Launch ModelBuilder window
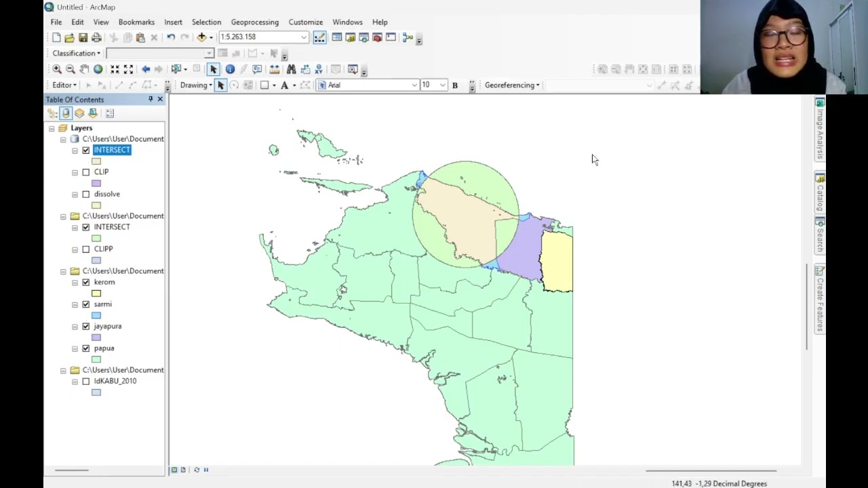 click(x=407, y=37)
